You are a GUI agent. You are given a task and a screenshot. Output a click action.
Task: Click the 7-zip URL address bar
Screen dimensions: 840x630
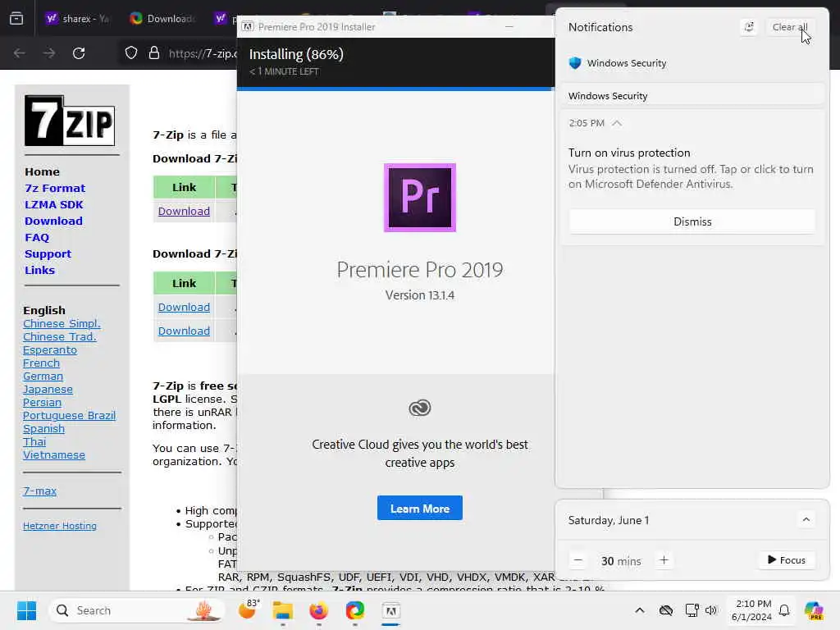[x=203, y=53]
